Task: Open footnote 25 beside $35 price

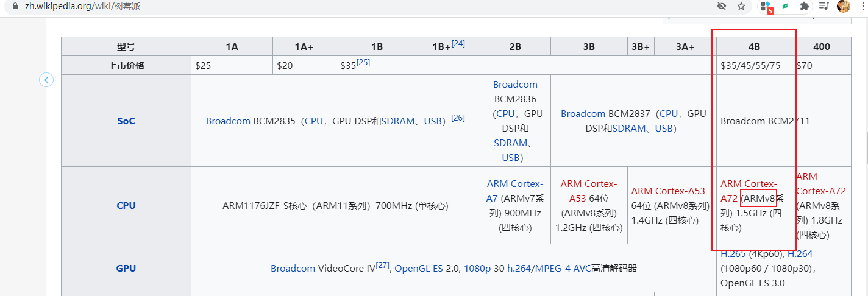Action: 363,62
